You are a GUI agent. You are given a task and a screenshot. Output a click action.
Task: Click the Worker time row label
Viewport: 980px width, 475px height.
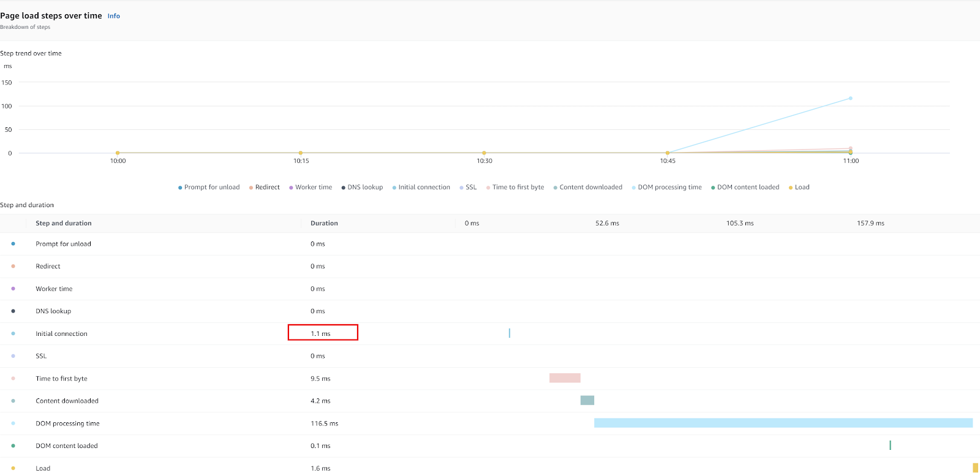[x=54, y=289]
